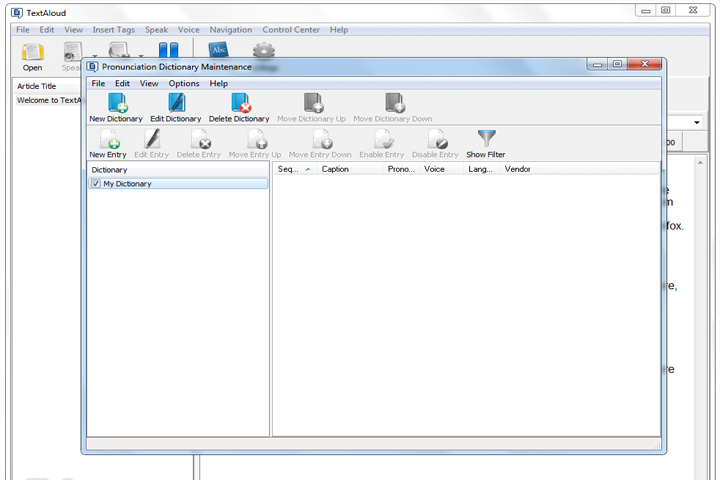Click Move Dictionary Up icon
This screenshot has width=720, height=480.
pos(313,103)
